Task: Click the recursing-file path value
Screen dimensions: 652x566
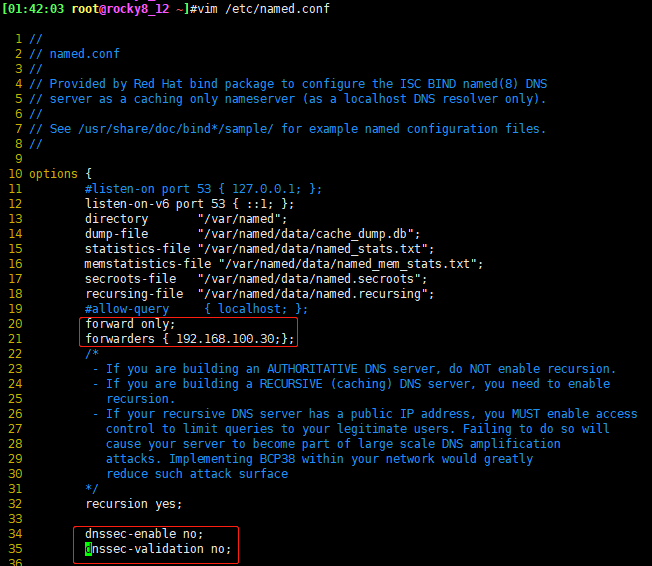Action: point(316,294)
